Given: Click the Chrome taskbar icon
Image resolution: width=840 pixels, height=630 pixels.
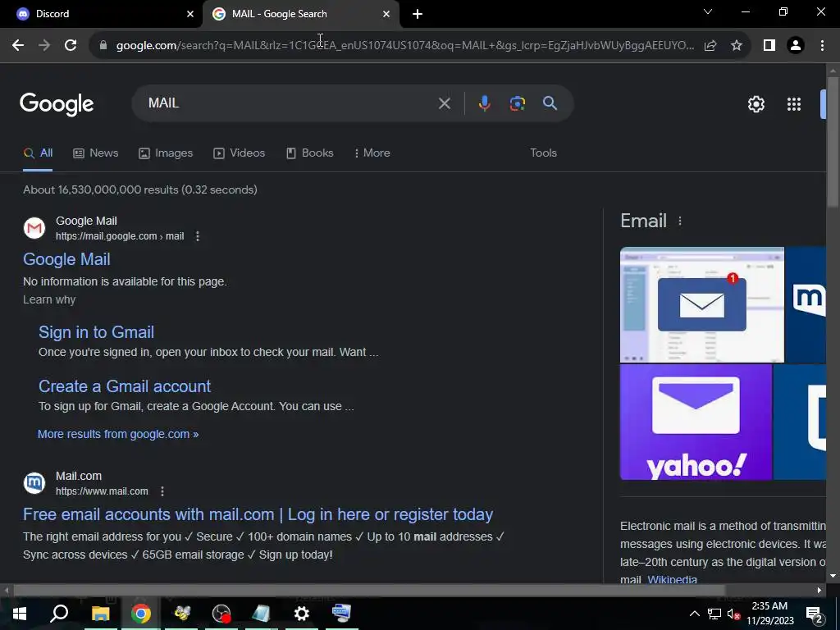Looking at the screenshot, I should [141, 614].
